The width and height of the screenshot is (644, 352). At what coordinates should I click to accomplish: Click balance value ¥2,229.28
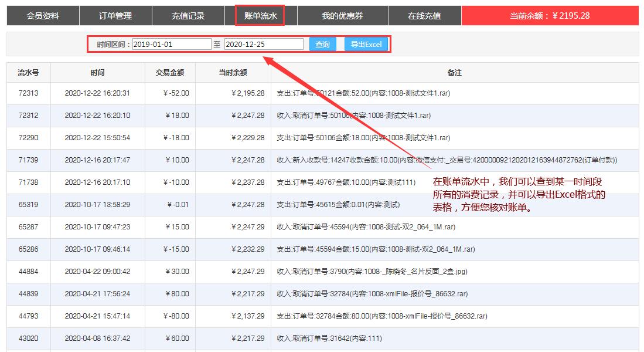(x=248, y=138)
